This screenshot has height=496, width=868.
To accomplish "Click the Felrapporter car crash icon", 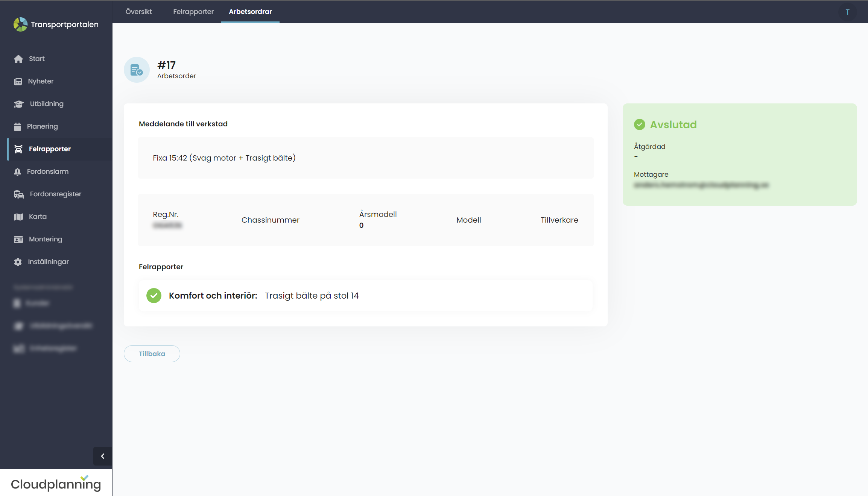I will (18, 149).
